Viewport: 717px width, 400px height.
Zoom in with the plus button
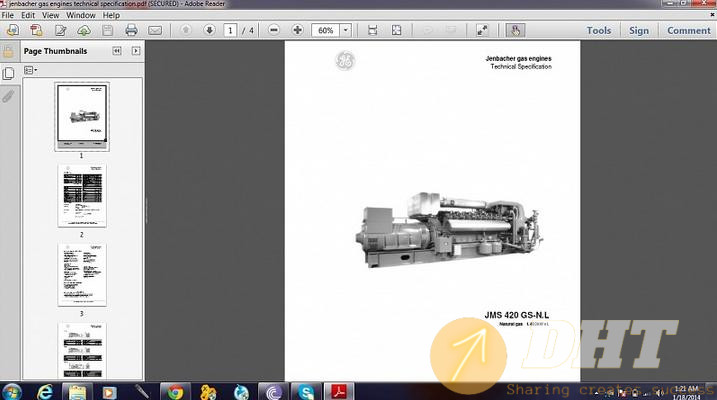coord(297,30)
